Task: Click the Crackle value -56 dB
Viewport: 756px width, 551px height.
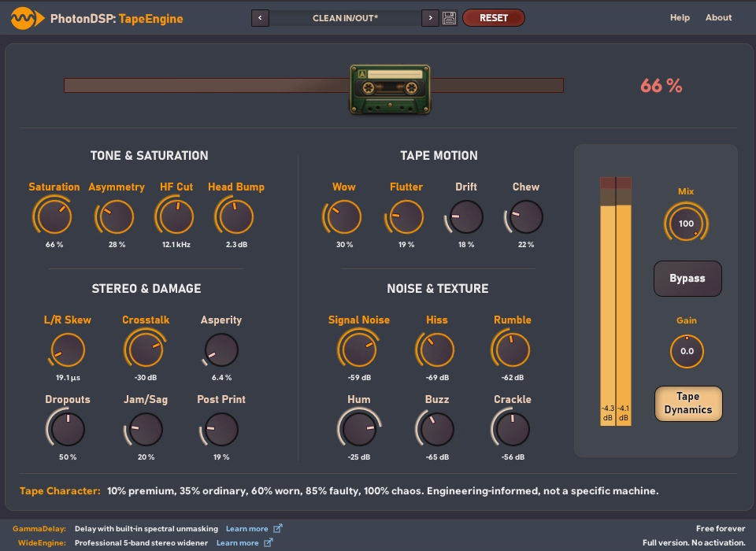Action: click(513, 457)
